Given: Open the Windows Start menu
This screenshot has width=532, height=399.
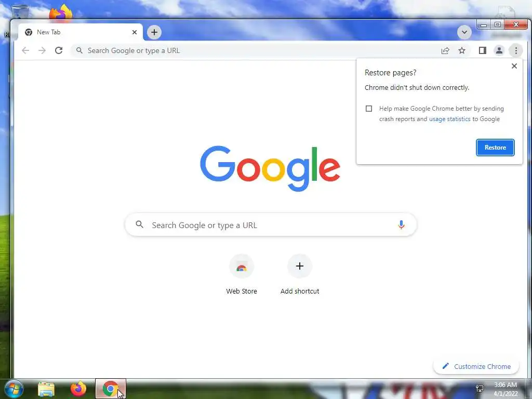Looking at the screenshot, I should pos(13,389).
